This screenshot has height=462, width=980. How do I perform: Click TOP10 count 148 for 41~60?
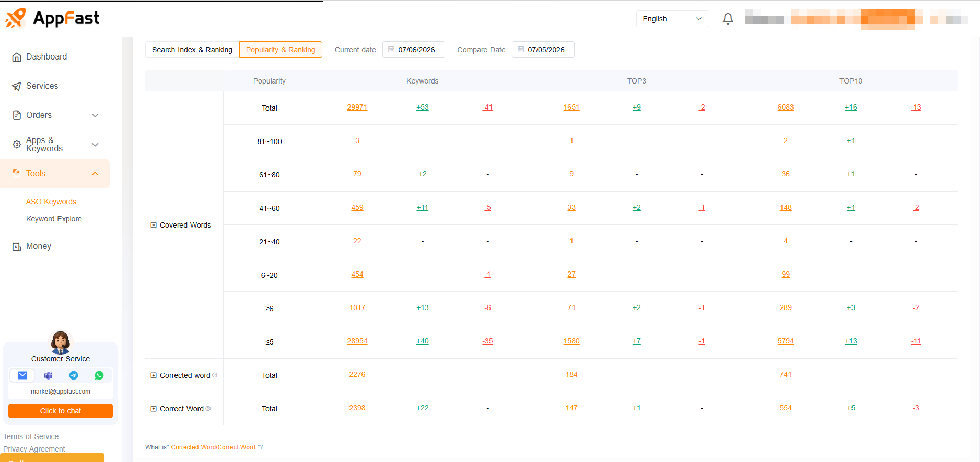[786, 207]
